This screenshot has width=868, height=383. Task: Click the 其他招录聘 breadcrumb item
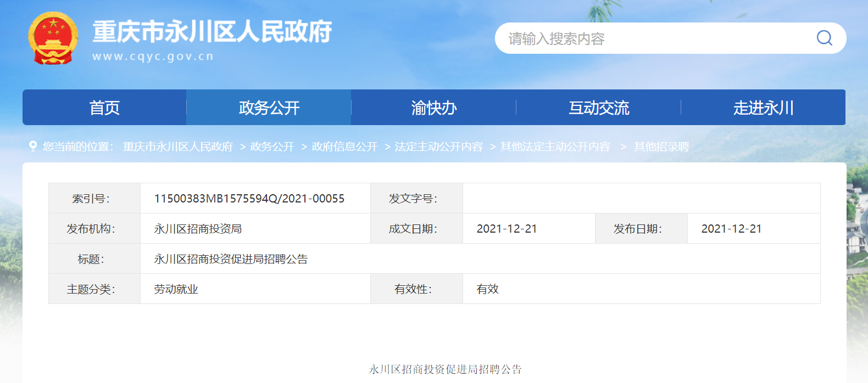coord(661,147)
